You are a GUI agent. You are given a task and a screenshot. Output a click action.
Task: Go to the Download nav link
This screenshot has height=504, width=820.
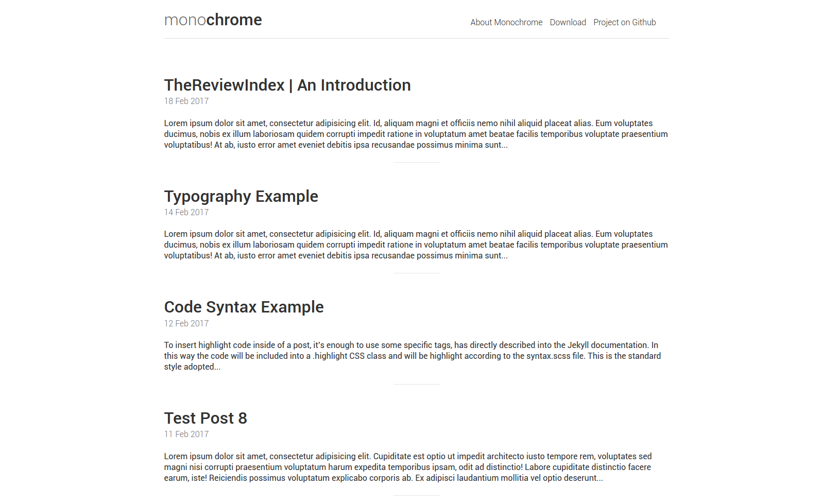click(x=568, y=23)
